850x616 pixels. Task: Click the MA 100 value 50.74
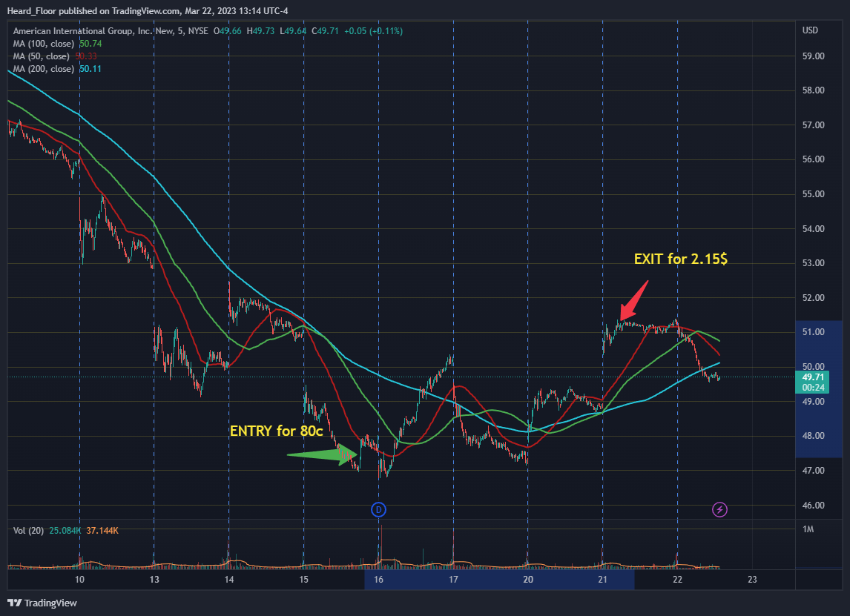tap(90, 43)
